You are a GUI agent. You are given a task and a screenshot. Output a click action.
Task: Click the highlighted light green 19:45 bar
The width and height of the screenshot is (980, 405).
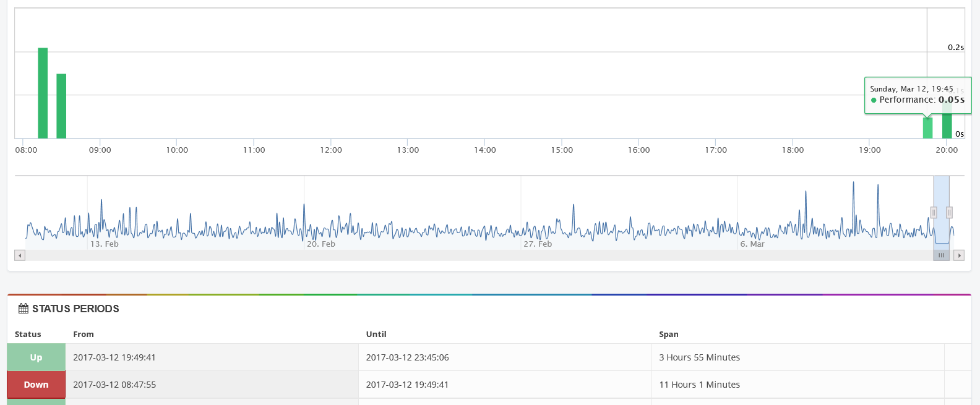(x=927, y=128)
